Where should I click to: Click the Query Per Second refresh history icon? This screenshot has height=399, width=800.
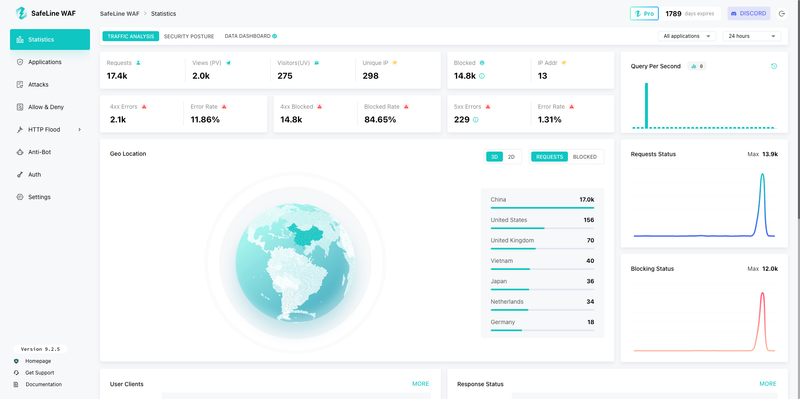click(774, 66)
